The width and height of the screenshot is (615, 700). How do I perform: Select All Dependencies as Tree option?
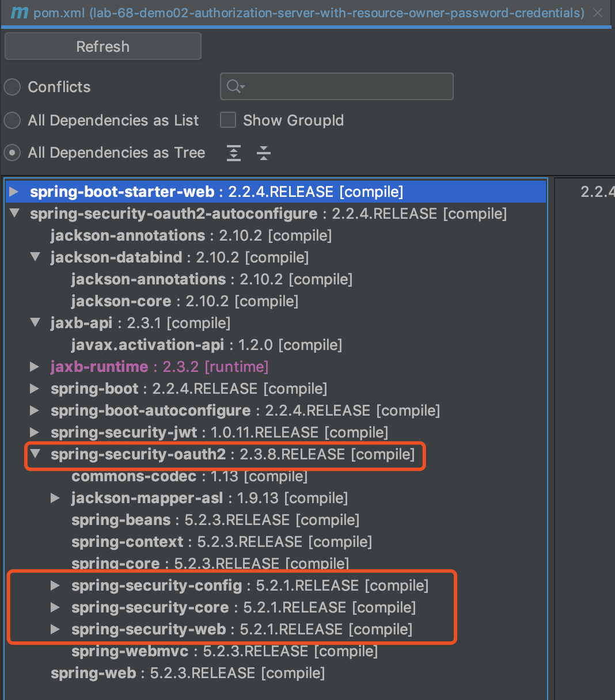tap(12, 153)
